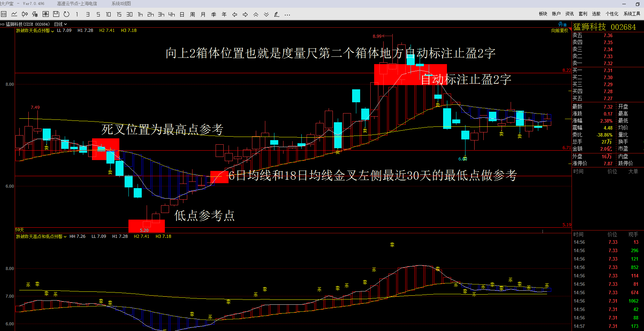
Task: Activate the drawing pen tool
Action: point(277,14)
